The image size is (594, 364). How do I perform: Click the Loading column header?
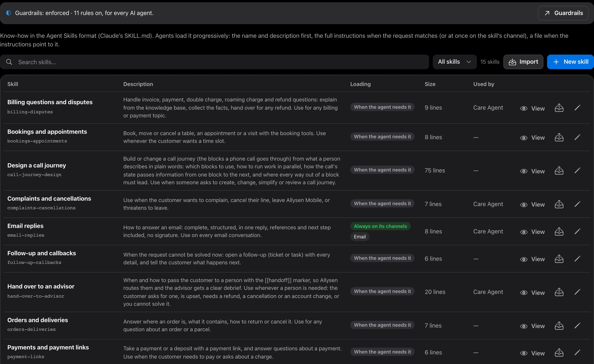360,84
